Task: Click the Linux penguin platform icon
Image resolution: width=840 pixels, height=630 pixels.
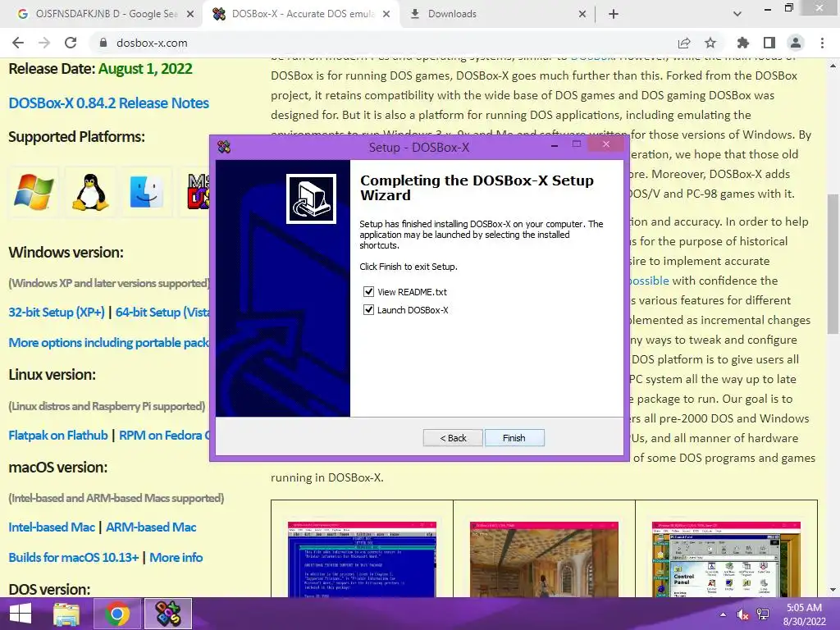Action: tap(90, 192)
